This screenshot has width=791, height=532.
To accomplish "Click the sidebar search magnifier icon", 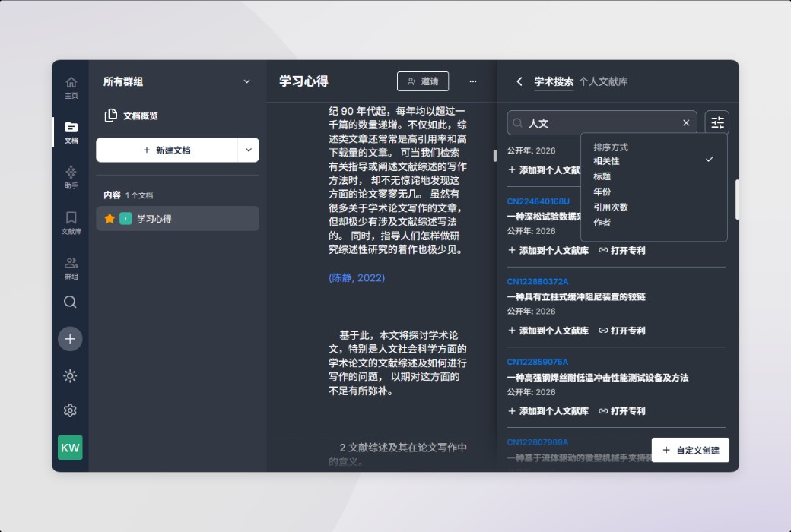I will [70, 302].
